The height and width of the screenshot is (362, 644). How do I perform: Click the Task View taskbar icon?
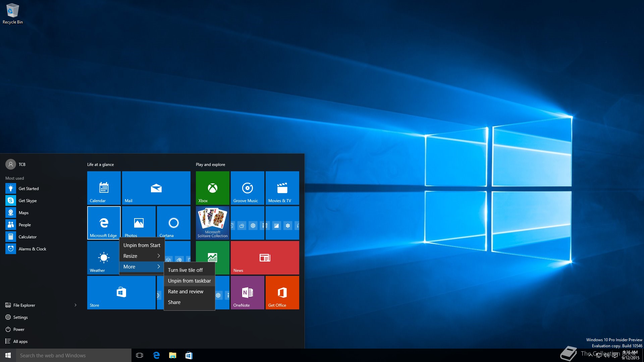coord(140,355)
